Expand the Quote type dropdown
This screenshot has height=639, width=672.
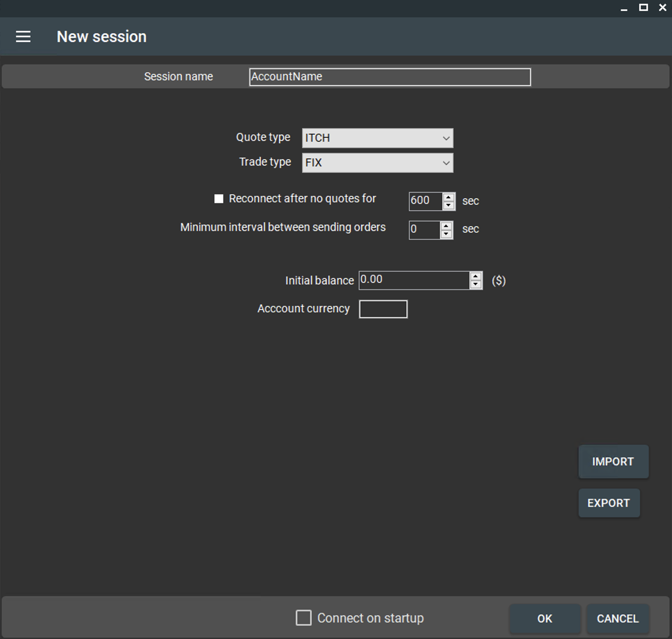pos(377,138)
